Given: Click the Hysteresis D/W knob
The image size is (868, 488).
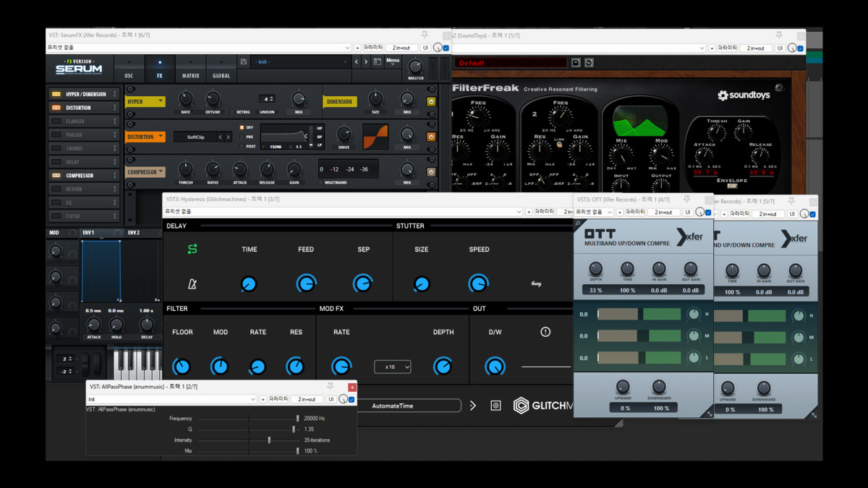Looking at the screenshot, I should pos(495,367).
